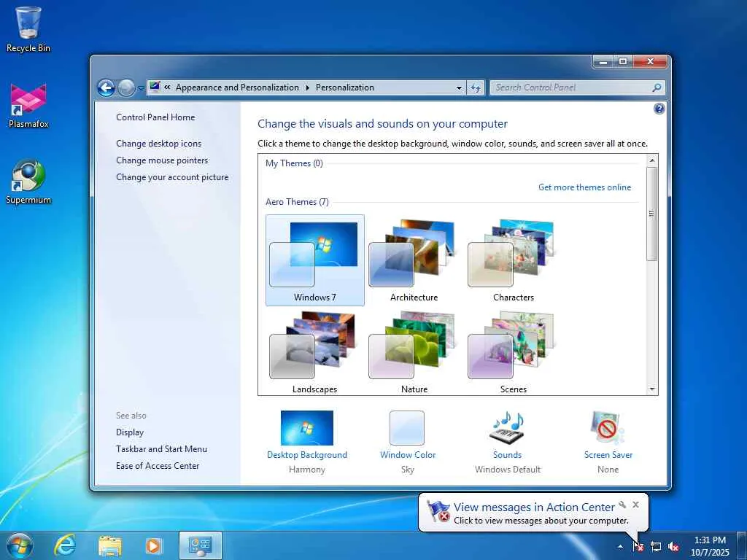Choose the Landscapes theme

coord(315,352)
